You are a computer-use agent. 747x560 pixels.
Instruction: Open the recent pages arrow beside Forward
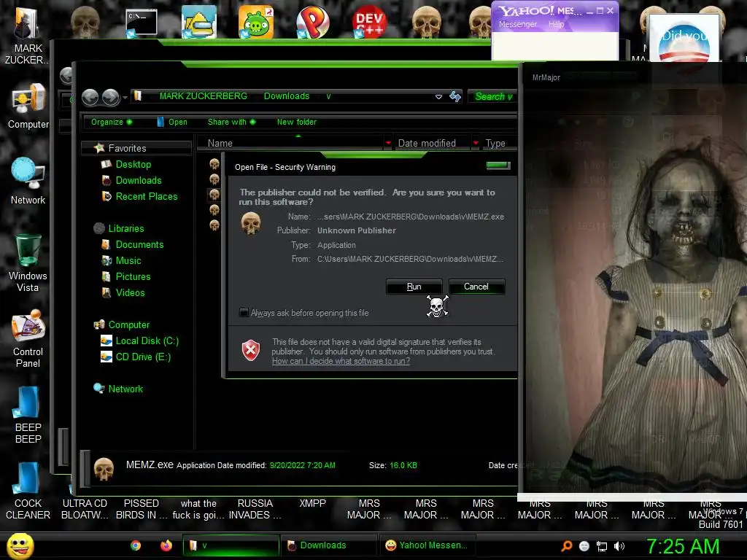[x=125, y=98]
